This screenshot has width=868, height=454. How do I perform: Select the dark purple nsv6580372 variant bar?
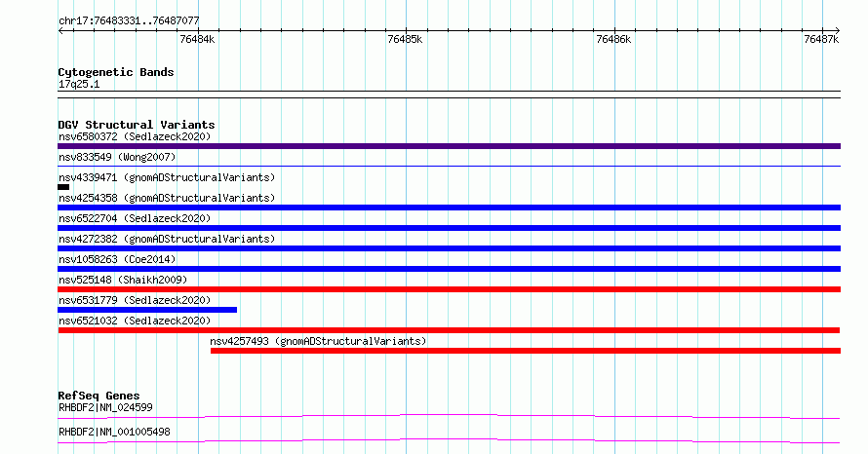[x=449, y=146]
